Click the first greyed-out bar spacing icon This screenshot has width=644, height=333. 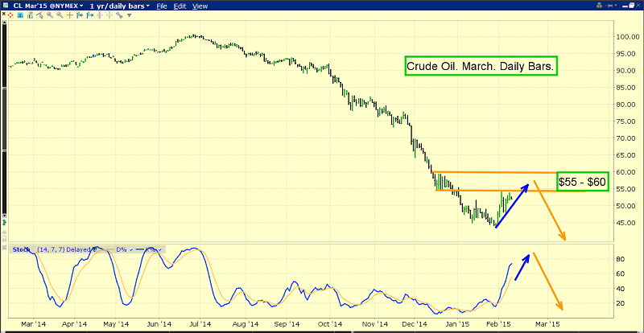click(99, 15)
